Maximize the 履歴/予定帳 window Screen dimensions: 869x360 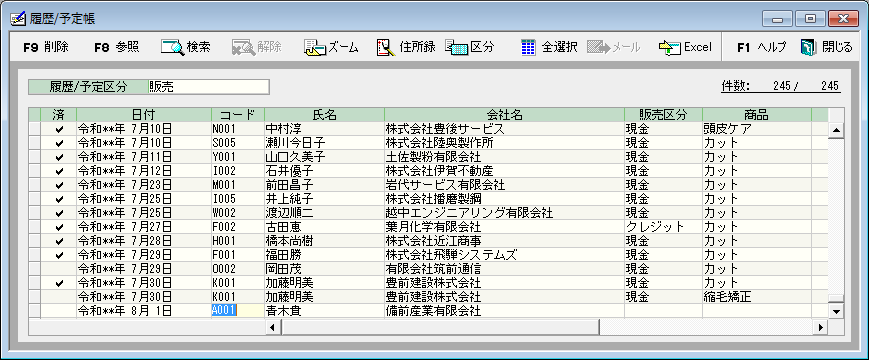810,19
